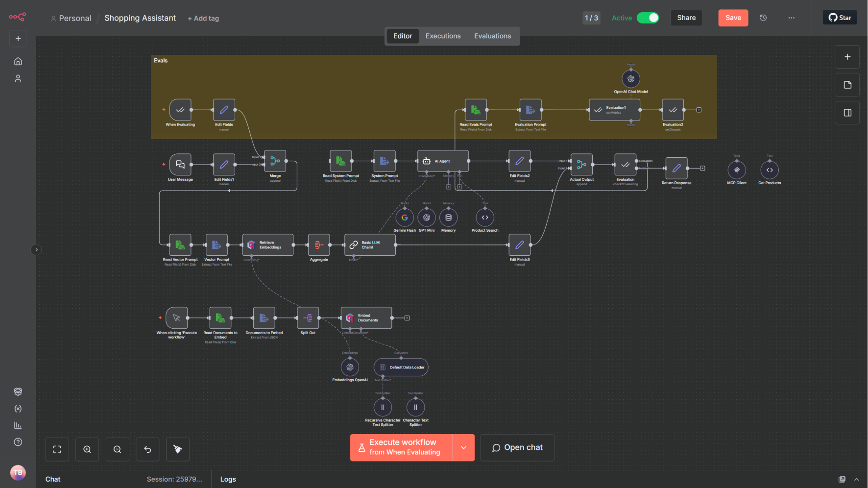This screenshot has height=488, width=868.
Task: Click the Open chat button
Action: coord(517,447)
